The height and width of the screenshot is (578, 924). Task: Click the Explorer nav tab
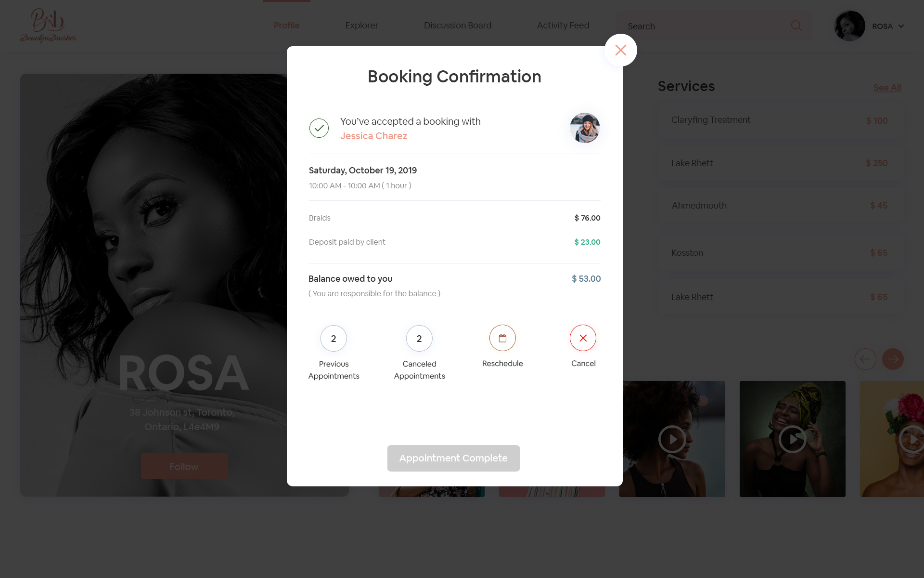(362, 26)
